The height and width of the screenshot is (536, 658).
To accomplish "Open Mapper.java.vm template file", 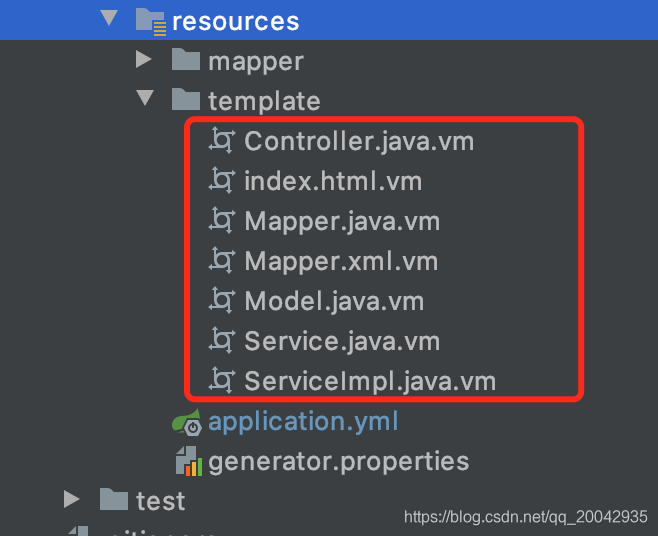I will pos(342,221).
